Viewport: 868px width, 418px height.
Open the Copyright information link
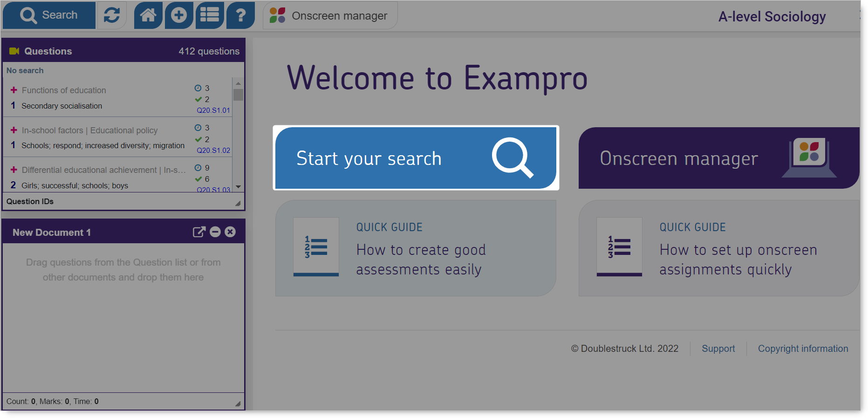(x=803, y=349)
